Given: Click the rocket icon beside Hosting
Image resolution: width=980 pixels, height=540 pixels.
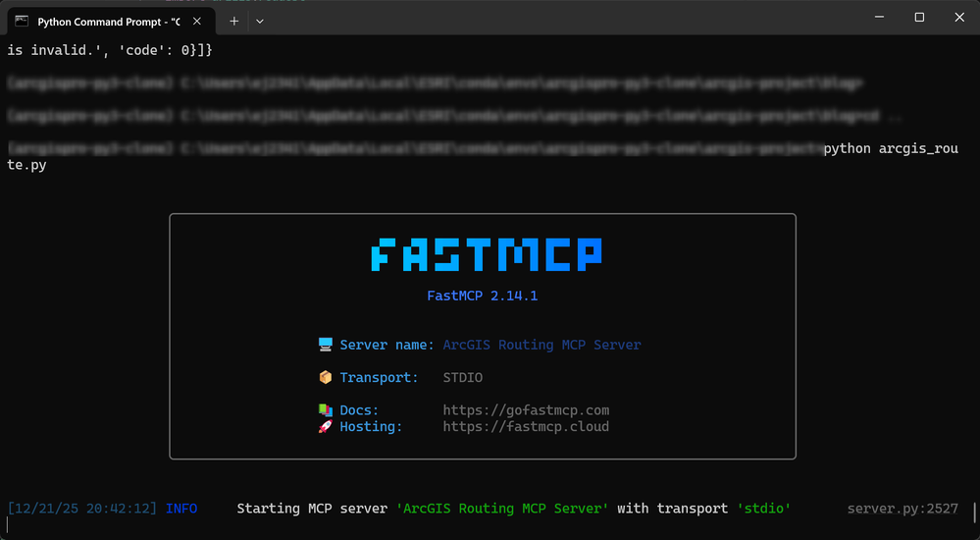Looking at the screenshot, I should (326, 427).
